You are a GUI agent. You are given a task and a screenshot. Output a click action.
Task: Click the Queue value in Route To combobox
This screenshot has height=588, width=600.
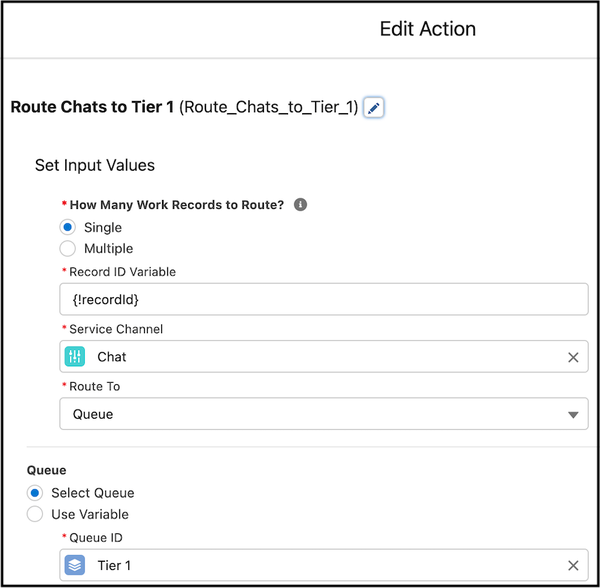point(93,414)
